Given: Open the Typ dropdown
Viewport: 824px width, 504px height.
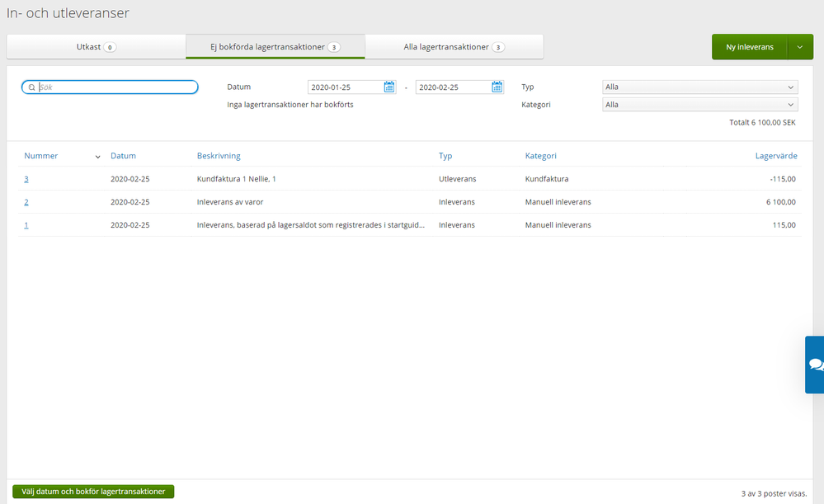Looking at the screenshot, I should 699,87.
